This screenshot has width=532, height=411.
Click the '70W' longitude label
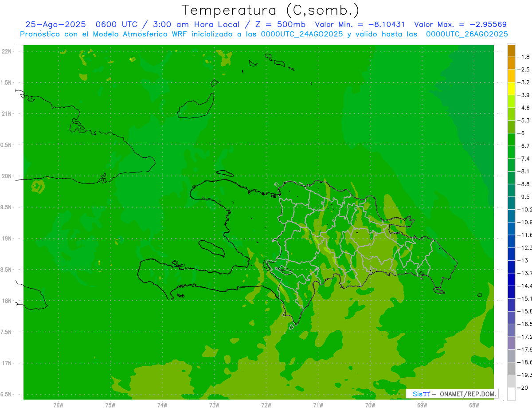370,405
